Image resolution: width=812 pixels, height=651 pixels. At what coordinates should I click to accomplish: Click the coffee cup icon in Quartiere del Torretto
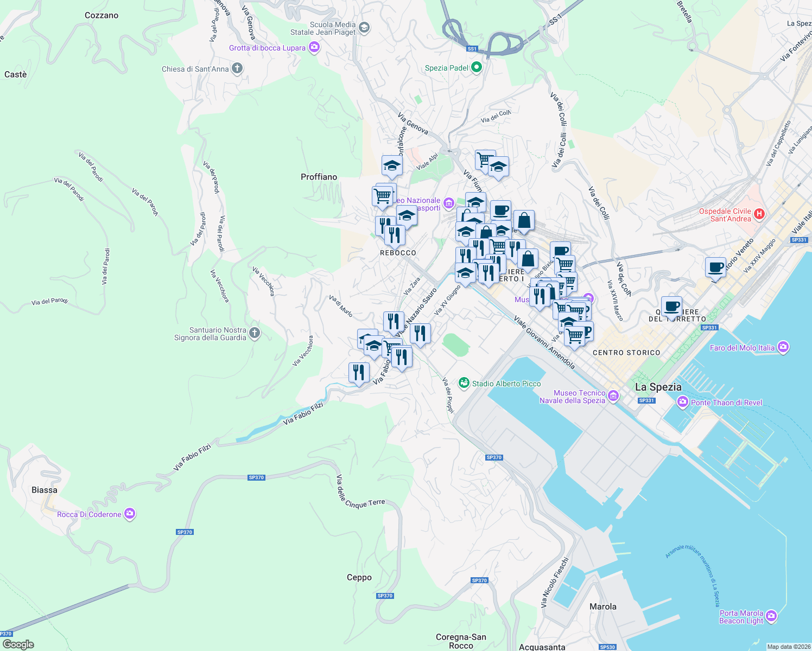pos(672,307)
